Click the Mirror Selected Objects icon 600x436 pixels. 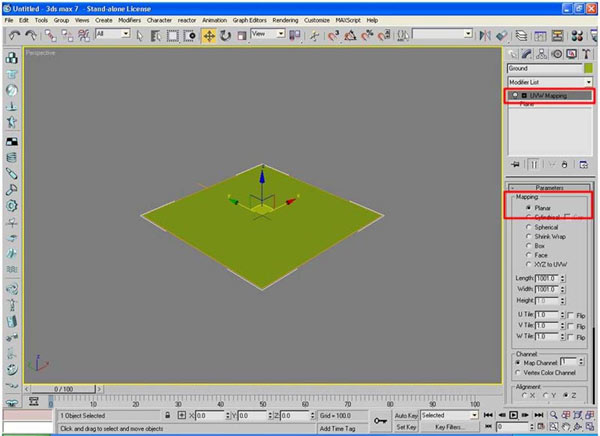(x=485, y=36)
